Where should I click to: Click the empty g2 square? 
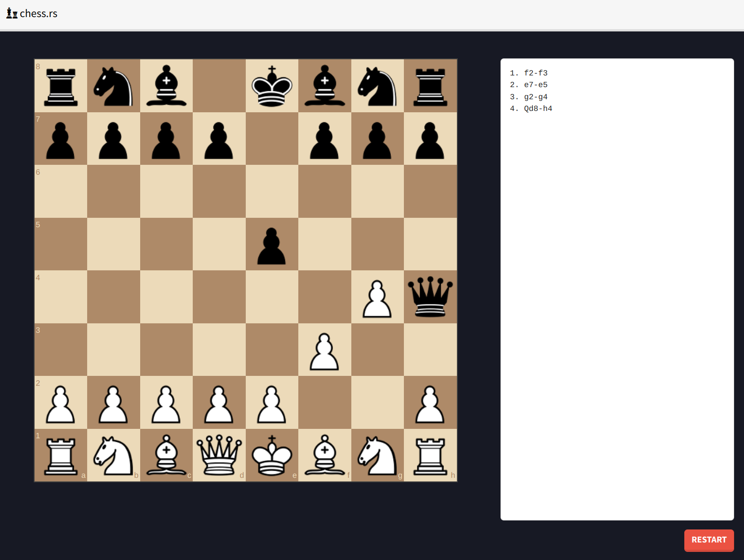tap(377, 402)
